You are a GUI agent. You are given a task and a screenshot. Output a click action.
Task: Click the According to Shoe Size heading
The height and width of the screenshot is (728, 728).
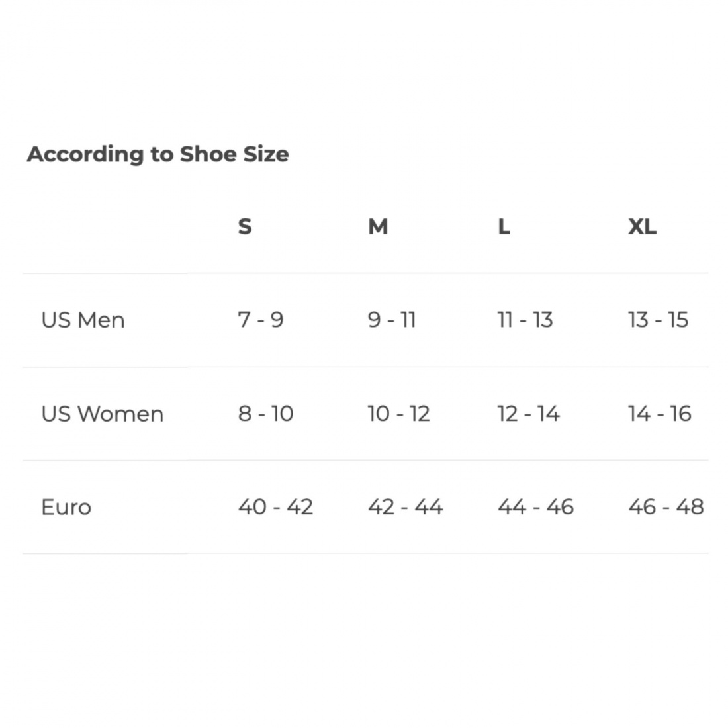(x=158, y=154)
